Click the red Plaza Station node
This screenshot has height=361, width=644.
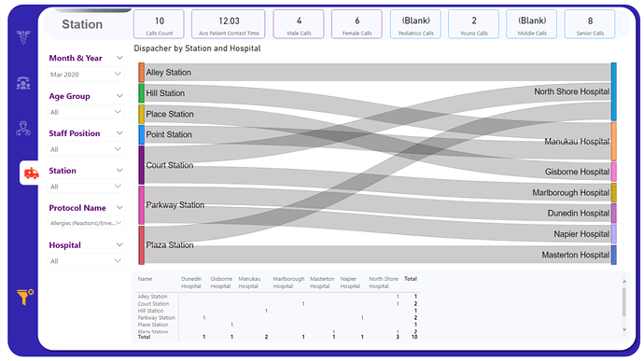(x=141, y=245)
